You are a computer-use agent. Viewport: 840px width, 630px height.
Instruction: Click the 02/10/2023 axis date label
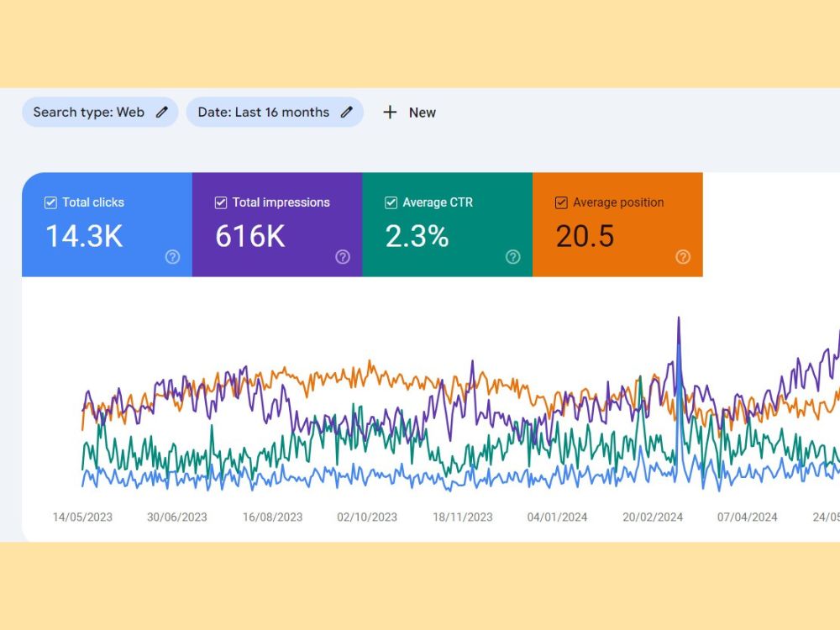[367, 517]
